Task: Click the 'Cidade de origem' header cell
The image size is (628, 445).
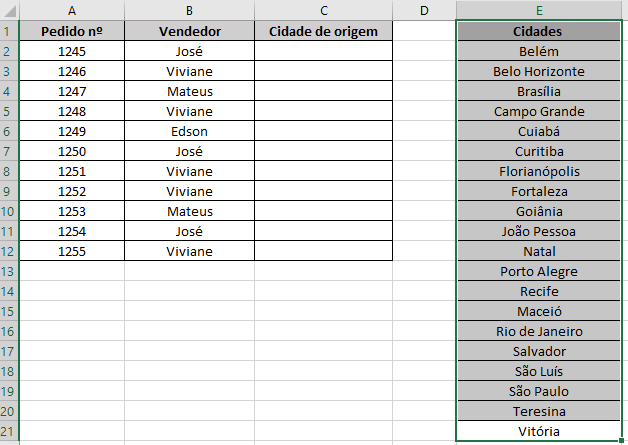Action: (x=323, y=32)
